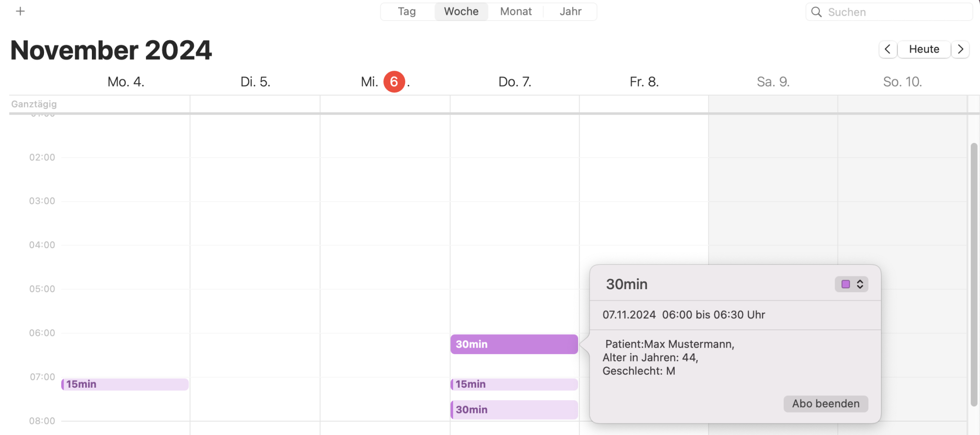Select Mo. 4. day header
The width and height of the screenshot is (980, 435).
pos(126,82)
